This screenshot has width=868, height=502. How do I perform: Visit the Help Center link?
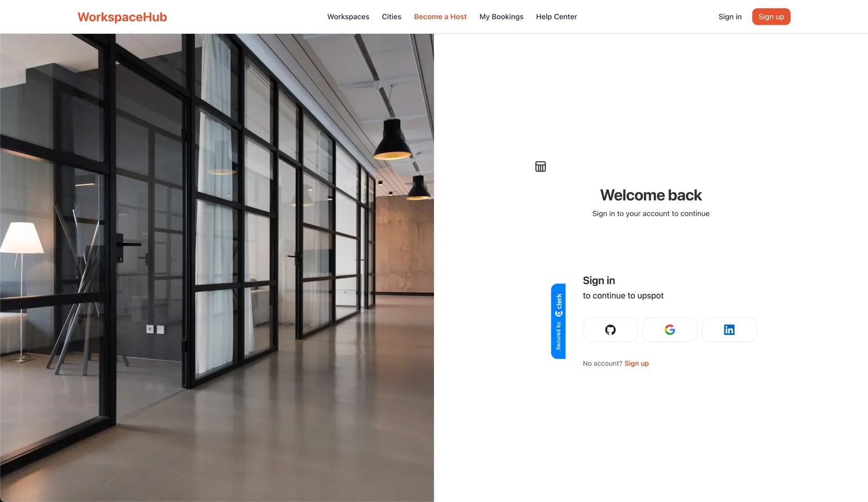click(557, 17)
